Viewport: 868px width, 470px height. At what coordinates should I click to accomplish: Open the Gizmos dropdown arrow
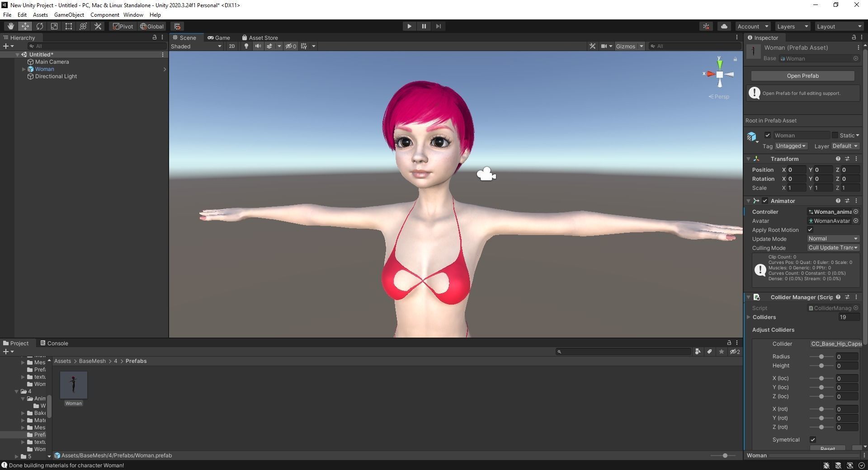click(x=641, y=46)
